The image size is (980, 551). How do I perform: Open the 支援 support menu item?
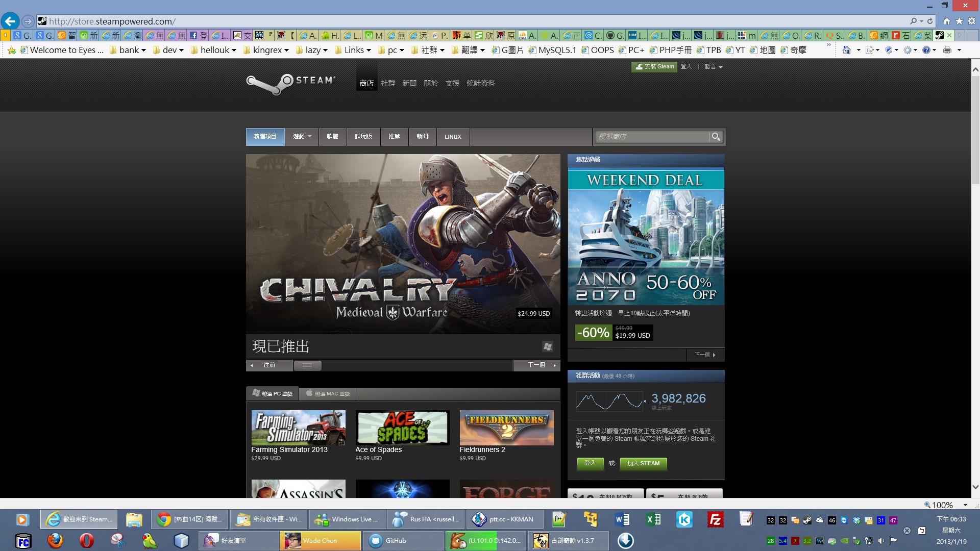[452, 83]
